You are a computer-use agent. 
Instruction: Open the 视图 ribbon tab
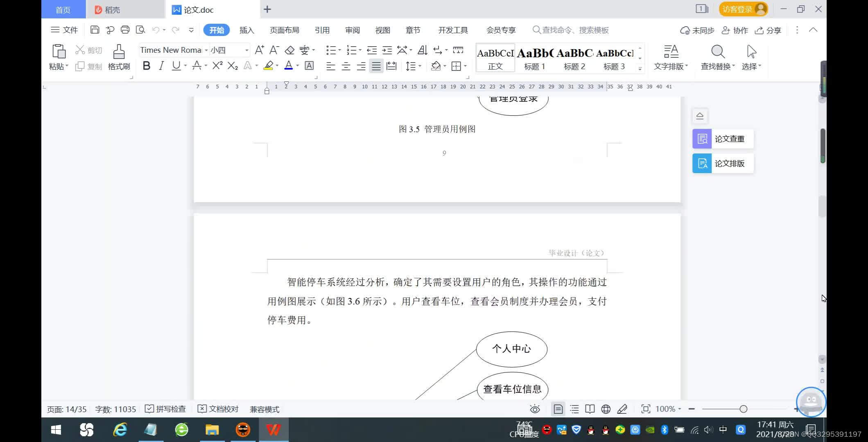[383, 30]
